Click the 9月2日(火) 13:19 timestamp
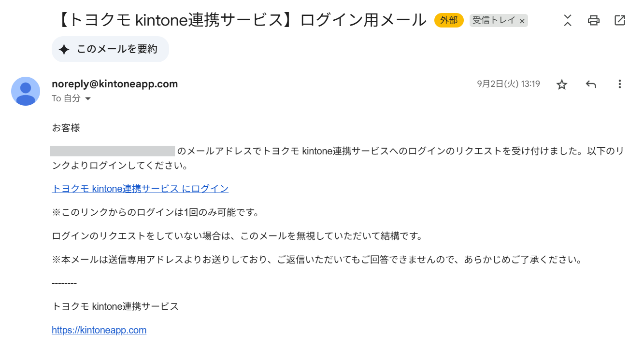This screenshot has width=644, height=359. click(508, 84)
